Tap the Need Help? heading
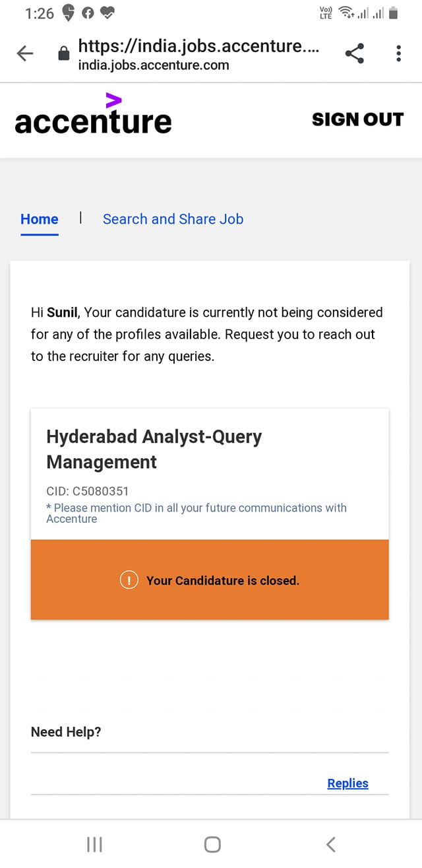This screenshot has width=422, height=868. coord(66,732)
